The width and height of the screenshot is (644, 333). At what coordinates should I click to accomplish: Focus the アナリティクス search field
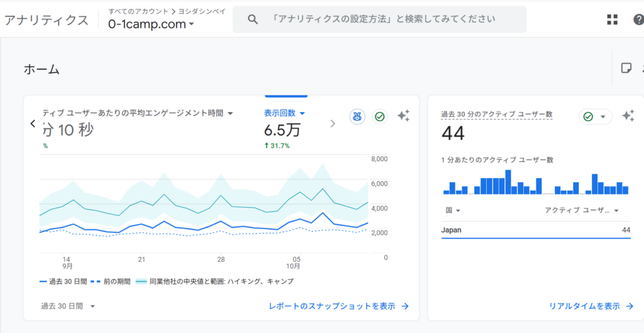379,20
